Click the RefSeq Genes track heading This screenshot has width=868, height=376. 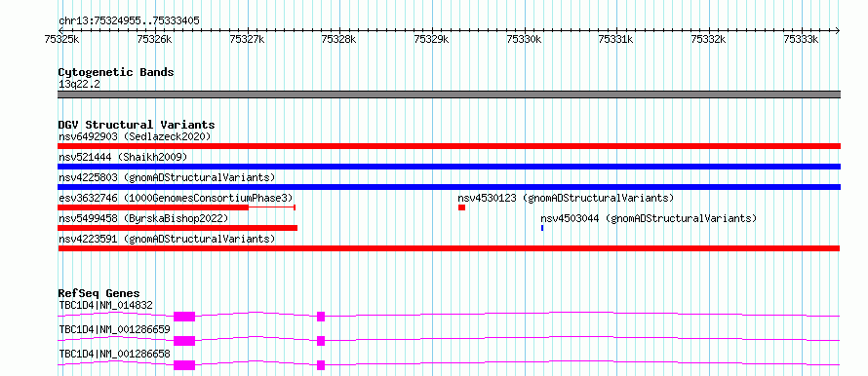[x=99, y=293]
